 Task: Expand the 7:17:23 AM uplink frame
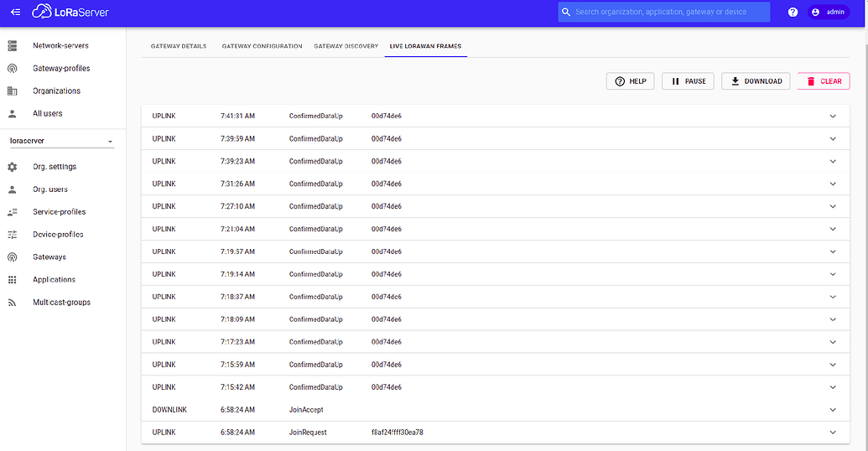pyautogui.click(x=833, y=342)
